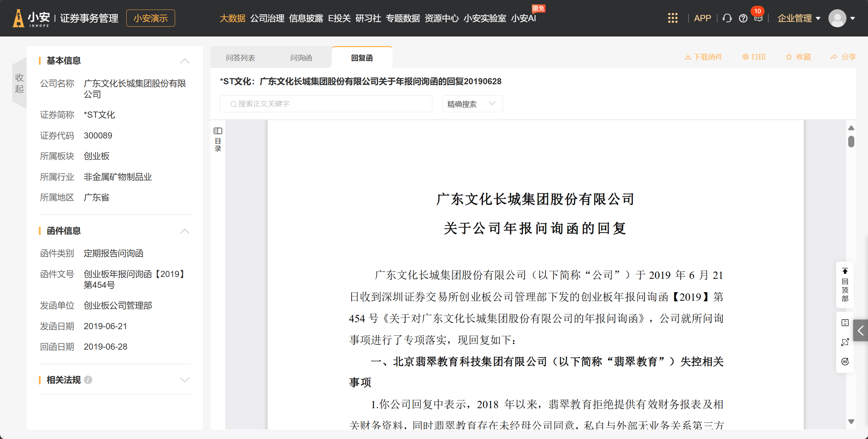Click the fit-page icon in right toolbar
Viewport: 868px width, 439px height.
point(845,323)
